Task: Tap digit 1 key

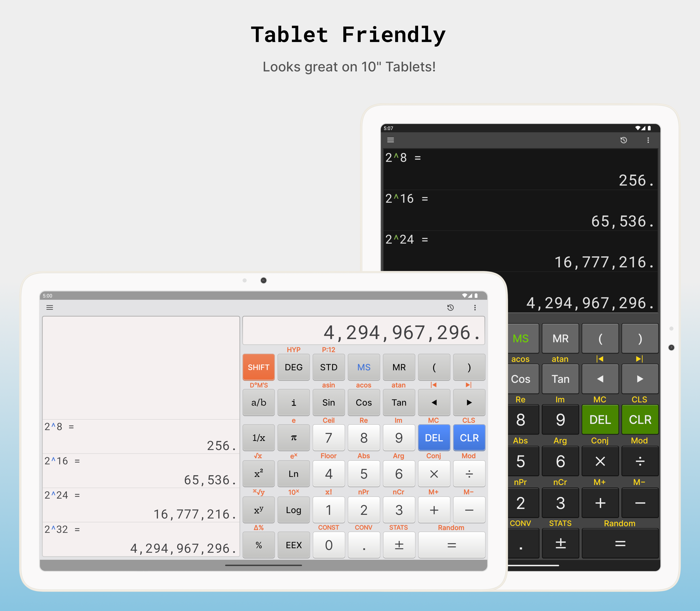Action: pyautogui.click(x=329, y=510)
